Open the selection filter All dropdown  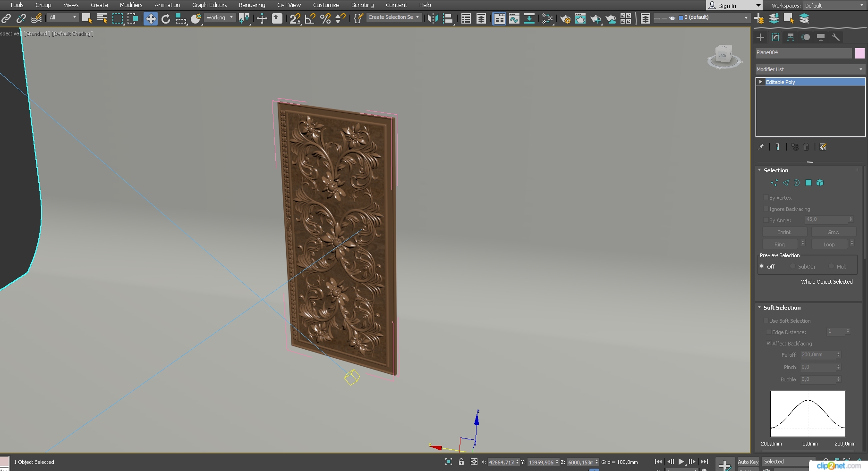coord(63,17)
